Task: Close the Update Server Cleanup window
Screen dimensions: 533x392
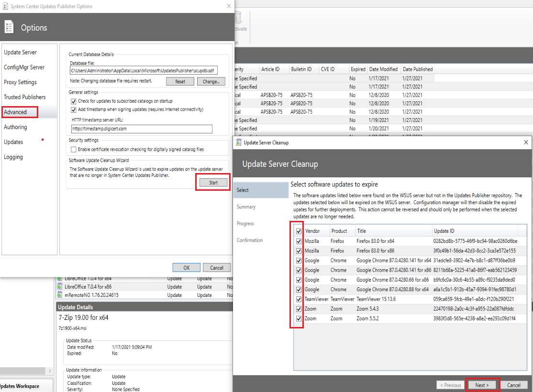Action: (x=526, y=142)
